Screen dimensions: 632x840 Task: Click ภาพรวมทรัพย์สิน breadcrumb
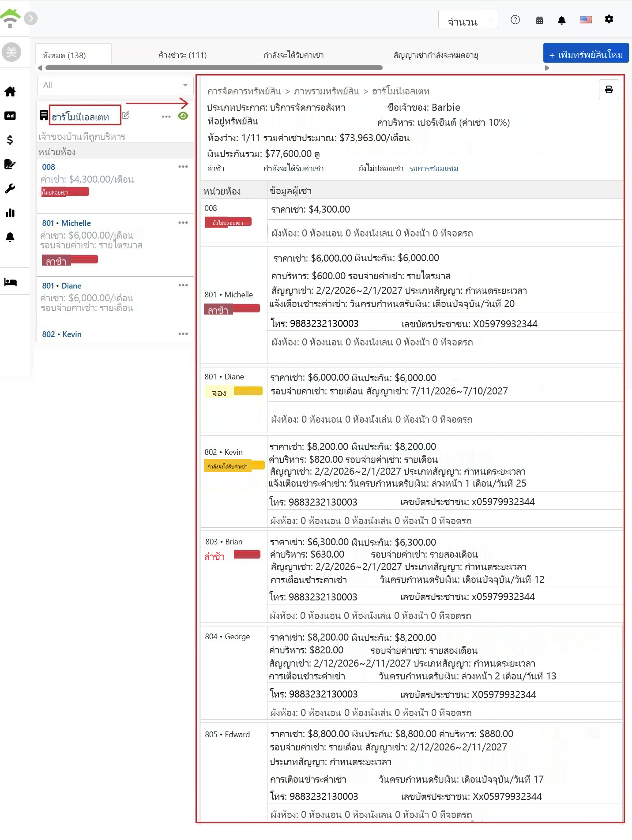tap(326, 91)
